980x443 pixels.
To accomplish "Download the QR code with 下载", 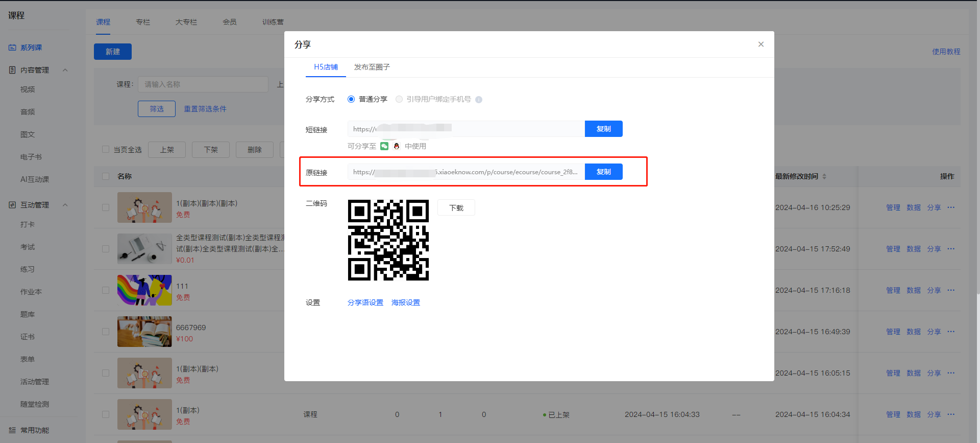I will [456, 207].
